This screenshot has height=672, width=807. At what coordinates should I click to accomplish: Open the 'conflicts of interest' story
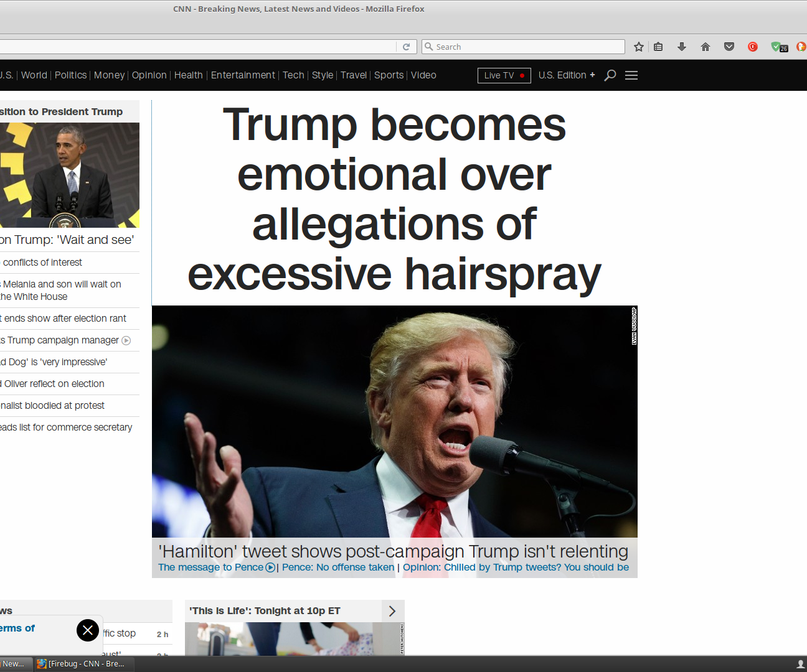[x=41, y=263]
